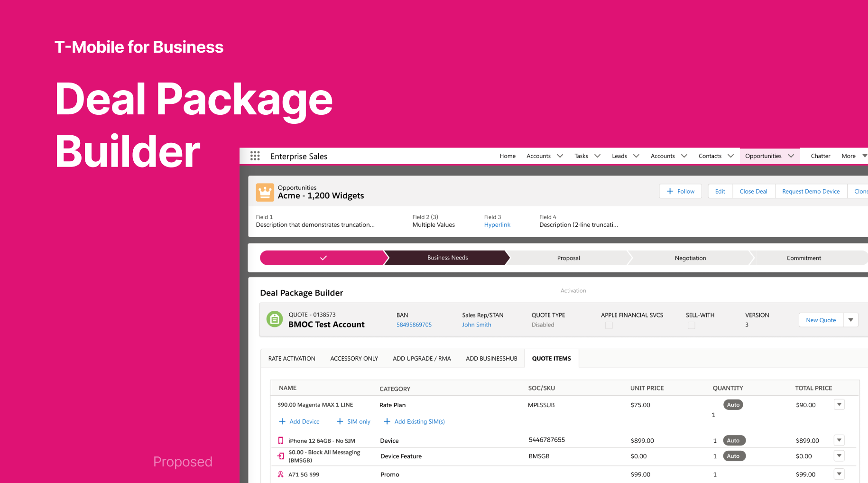Click the Block All Messaging feature icon
This screenshot has height=483, width=868.
click(x=280, y=456)
